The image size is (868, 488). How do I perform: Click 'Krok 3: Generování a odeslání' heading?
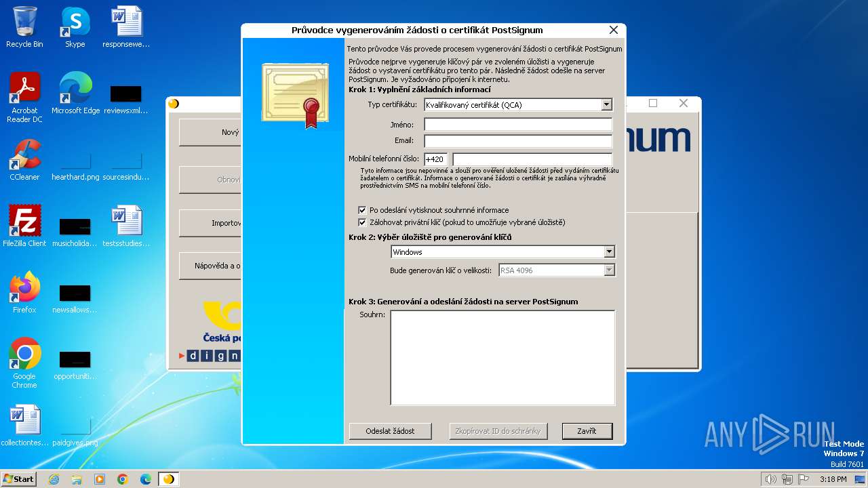coord(463,302)
